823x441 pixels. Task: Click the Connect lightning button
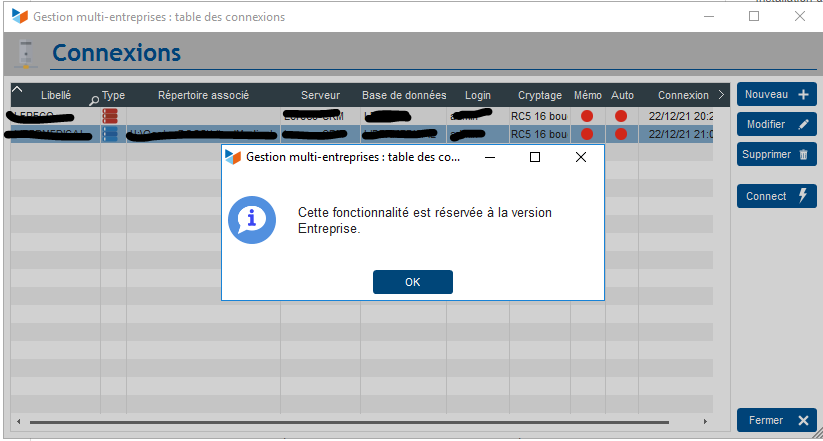[x=778, y=197]
